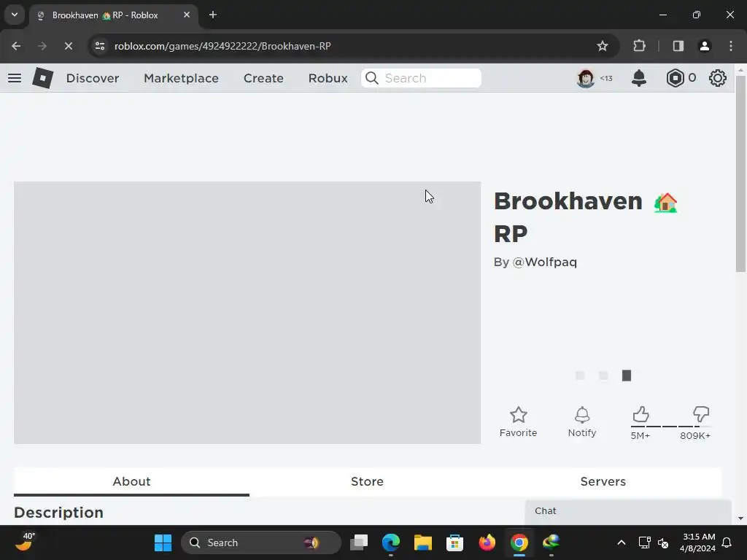Open Microsoft Store from the taskbar
This screenshot has height=560, width=747.
454,542
